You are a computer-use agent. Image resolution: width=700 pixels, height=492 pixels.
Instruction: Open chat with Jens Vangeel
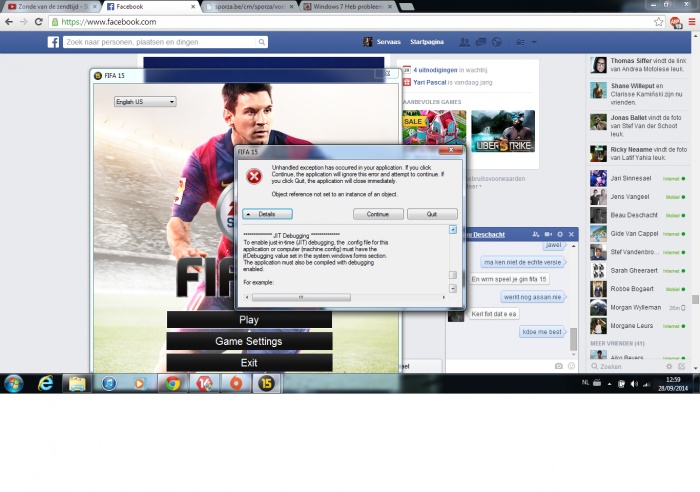pyautogui.click(x=638, y=197)
